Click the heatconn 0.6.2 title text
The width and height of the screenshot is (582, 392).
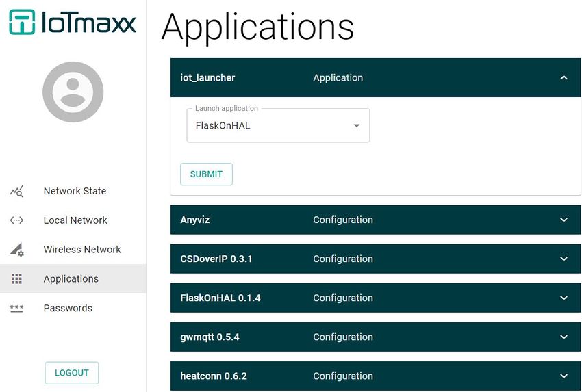coord(214,376)
